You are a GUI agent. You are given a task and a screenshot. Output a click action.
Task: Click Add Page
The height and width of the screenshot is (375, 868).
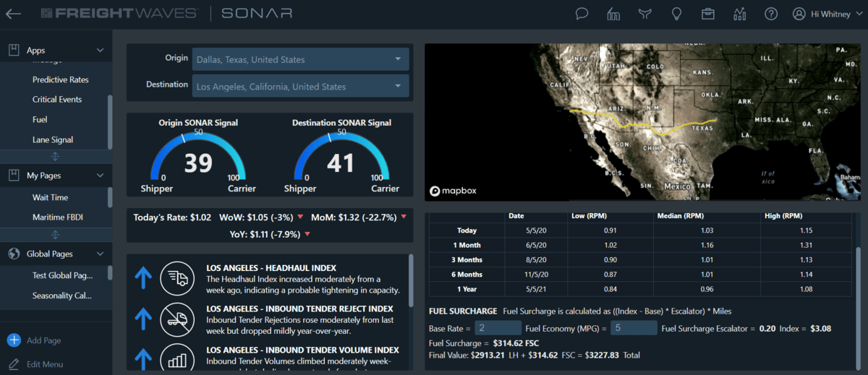(x=43, y=340)
